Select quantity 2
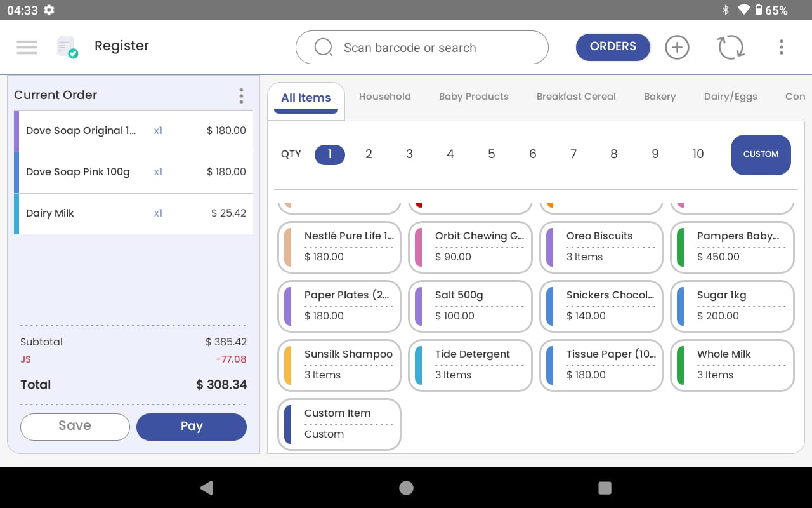Screen dimensions: 812x508 [x=369, y=154]
